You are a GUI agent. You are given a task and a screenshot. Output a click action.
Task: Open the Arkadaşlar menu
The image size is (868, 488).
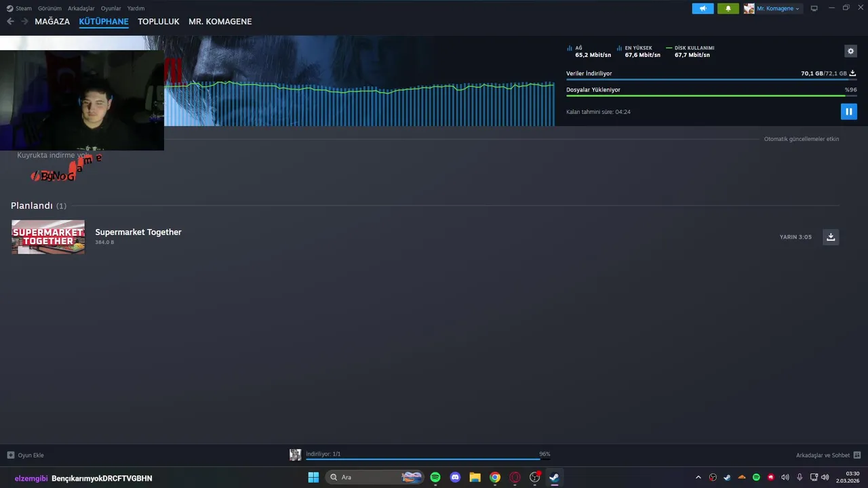point(81,8)
